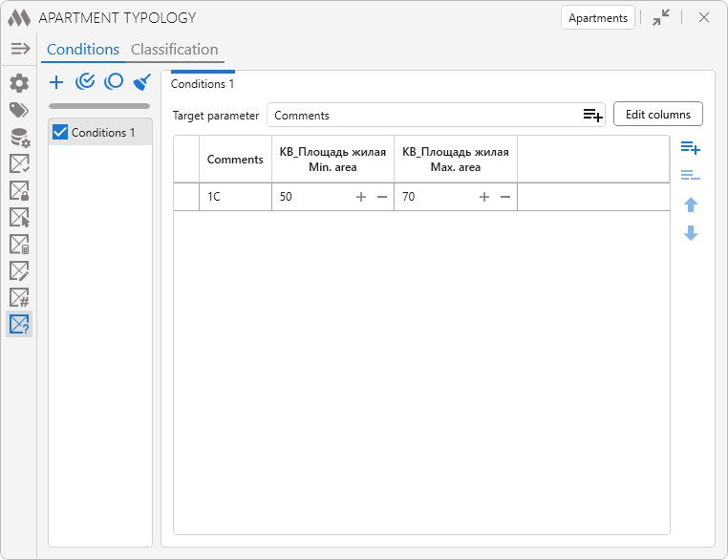Select the tags icon in sidebar
Screen dimensions: 728x560
click(x=19, y=110)
